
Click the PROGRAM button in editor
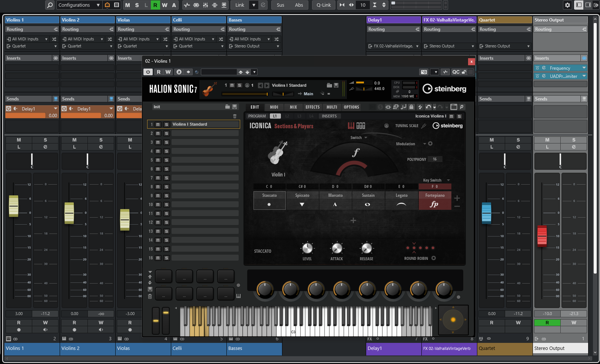257,116
